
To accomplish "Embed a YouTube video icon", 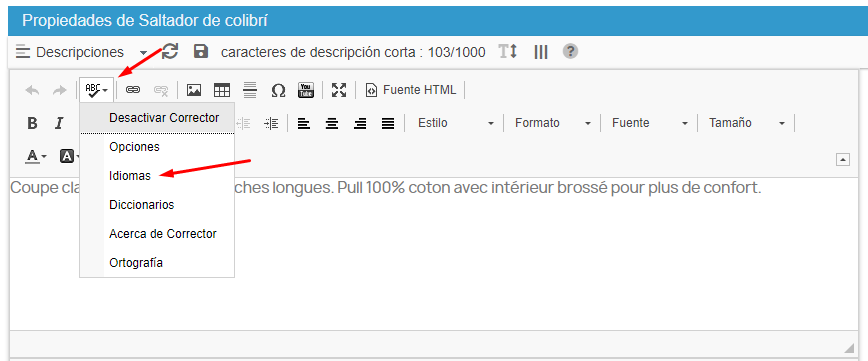I will [x=306, y=90].
